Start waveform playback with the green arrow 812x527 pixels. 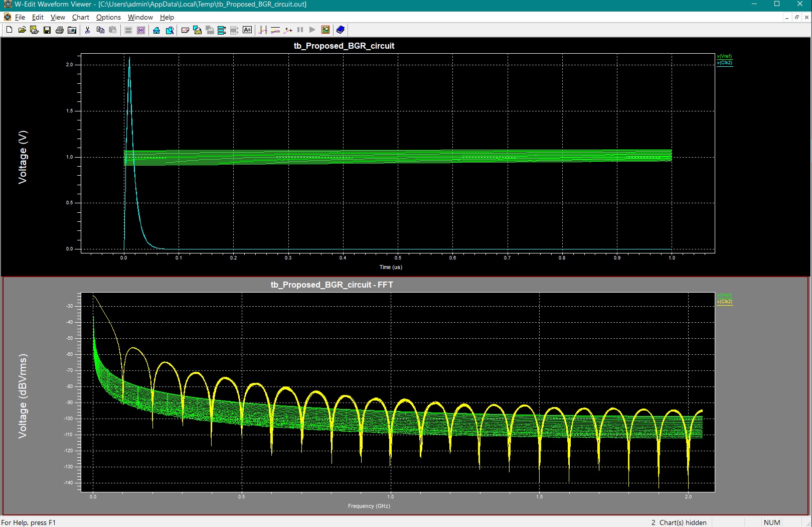pos(311,30)
